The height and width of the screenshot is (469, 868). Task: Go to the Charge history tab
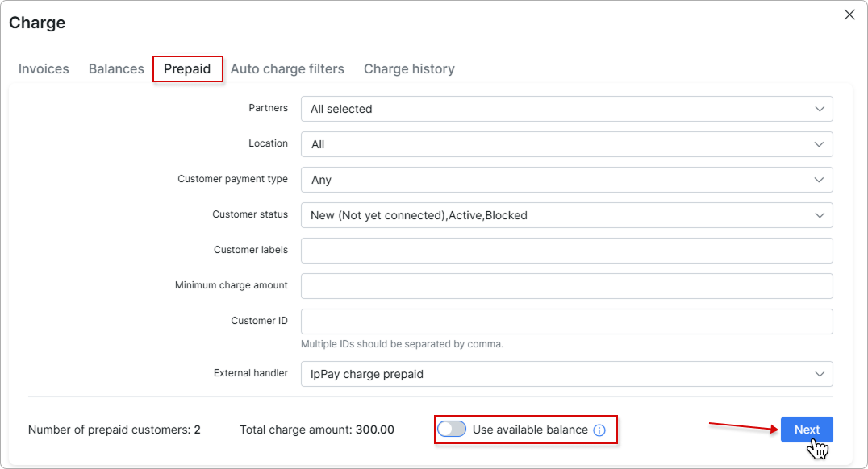click(409, 69)
